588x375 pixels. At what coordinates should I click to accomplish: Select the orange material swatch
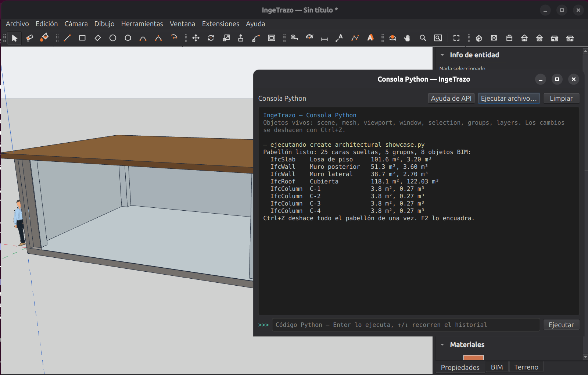(x=473, y=358)
